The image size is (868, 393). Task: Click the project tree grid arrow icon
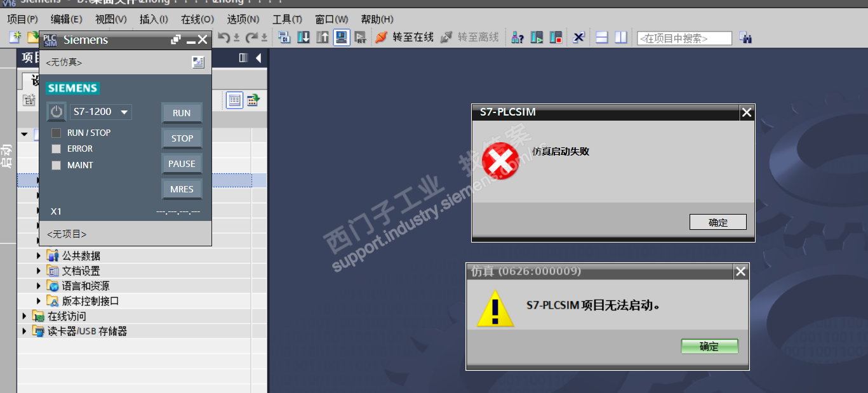click(253, 100)
